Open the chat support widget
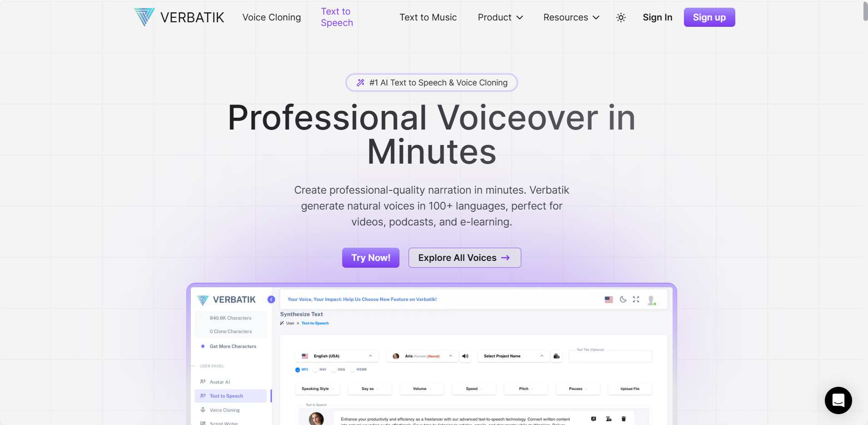The width and height of the screenshot is (868, 425). tap(838, 400)
